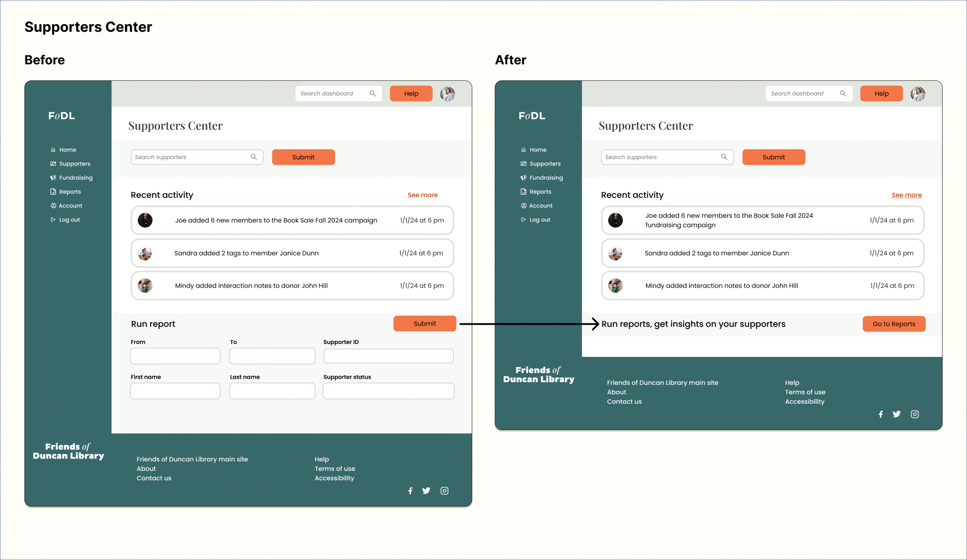Click the Supporter status field
The height and width of the screenshot is (560, 967).
(388, 391)
